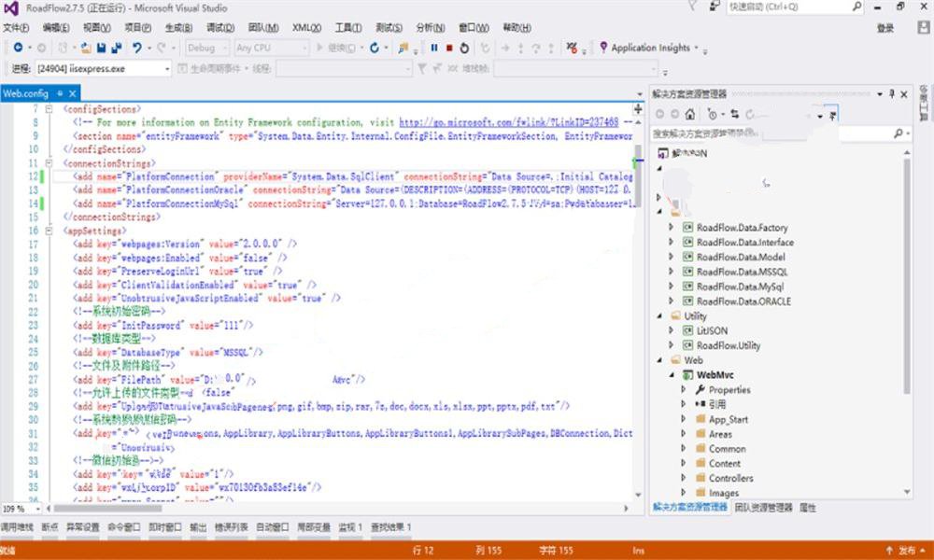Open the Tools menu (工具)
Viewport: 934px width, 560px height.
pyautogui.click(x=348, y=28)
